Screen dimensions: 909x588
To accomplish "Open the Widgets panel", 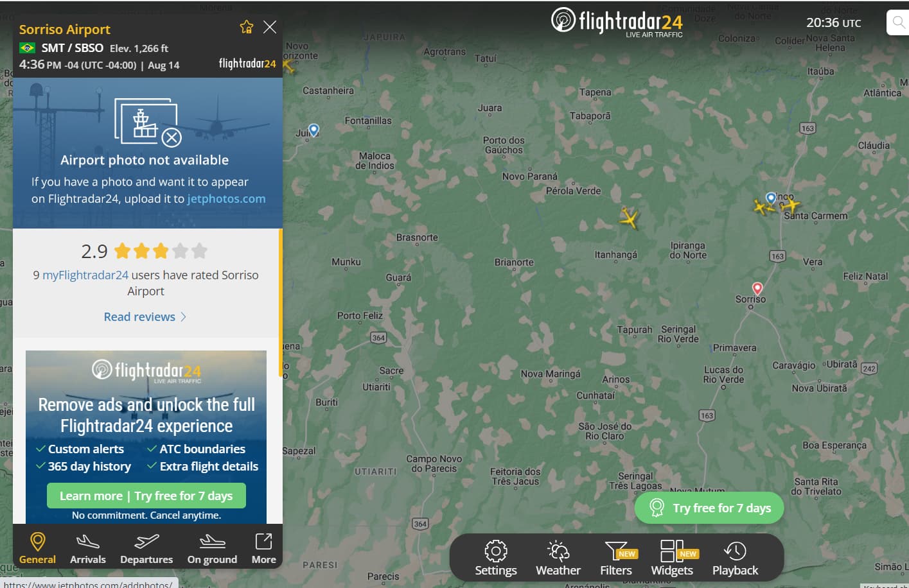I will pyautogui.click(x=673, y=558).
